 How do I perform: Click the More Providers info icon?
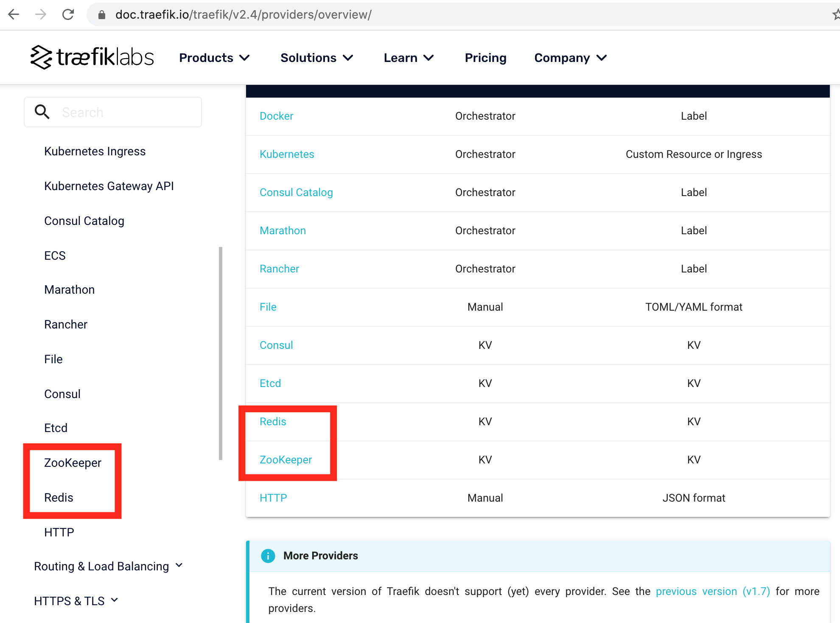268,556
